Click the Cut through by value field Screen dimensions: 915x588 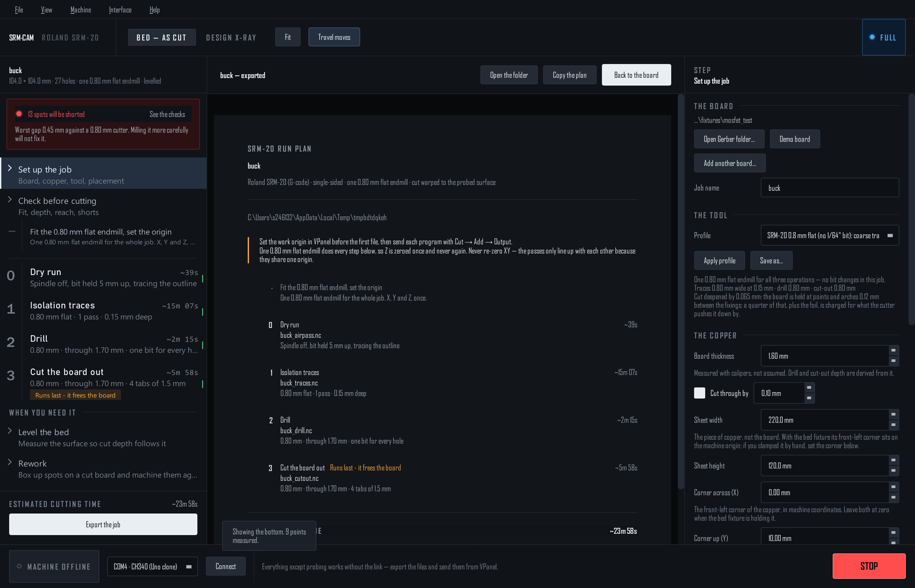pyautogui.click(x=779, y=393)
